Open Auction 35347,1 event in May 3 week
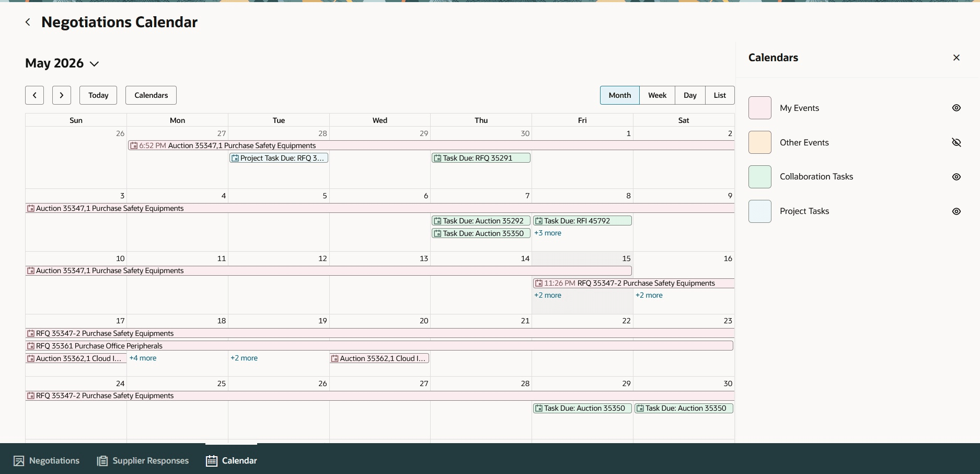Image resolution: width=980 pixels, height=474 pixels. click(380, 208)
